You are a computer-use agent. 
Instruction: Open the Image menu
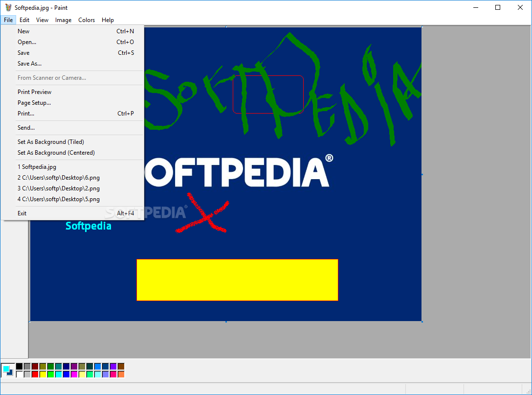click(64, 20)
